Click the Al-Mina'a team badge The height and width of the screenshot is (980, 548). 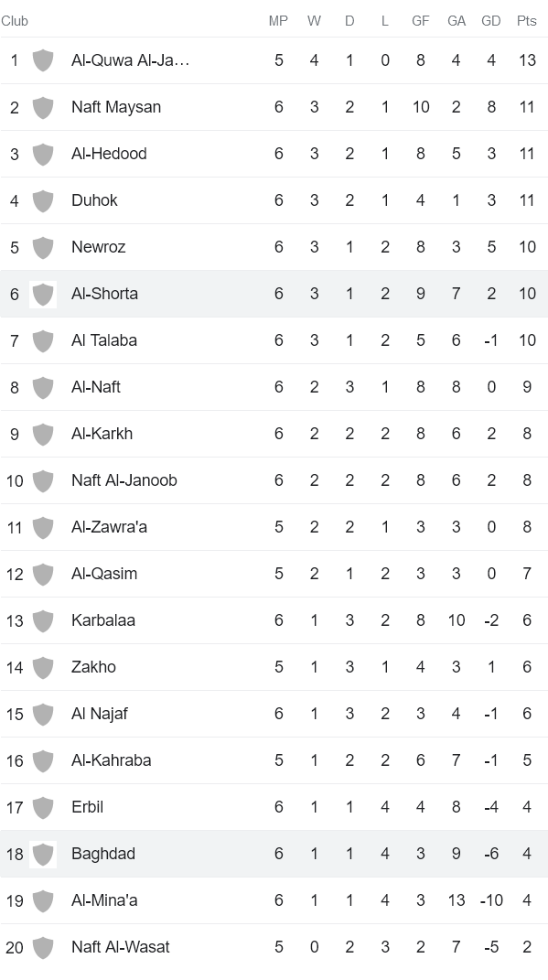click(42, 900)
